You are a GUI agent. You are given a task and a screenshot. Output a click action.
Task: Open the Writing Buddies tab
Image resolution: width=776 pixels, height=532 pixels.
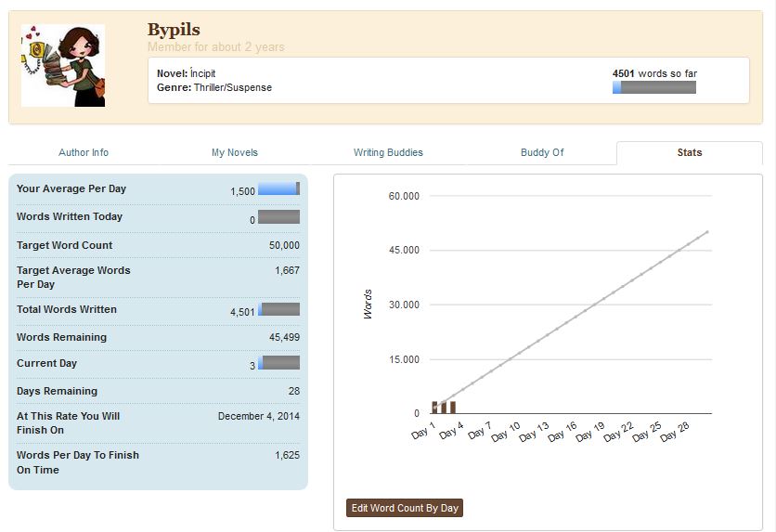coord(388,152)
